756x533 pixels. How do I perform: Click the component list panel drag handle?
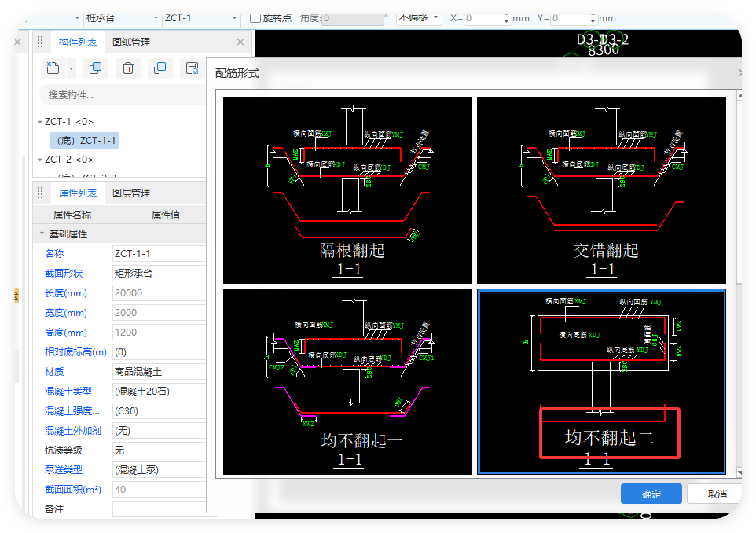(40, 42)
